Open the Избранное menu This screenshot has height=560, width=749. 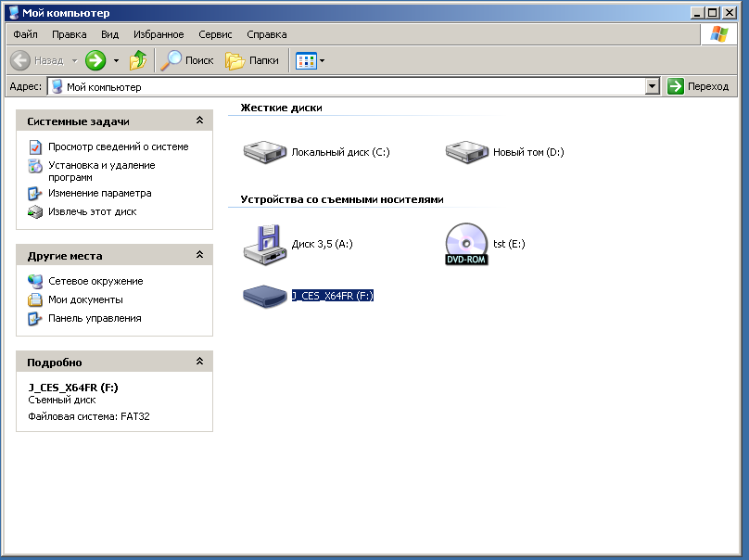click(x=159, y=34)
